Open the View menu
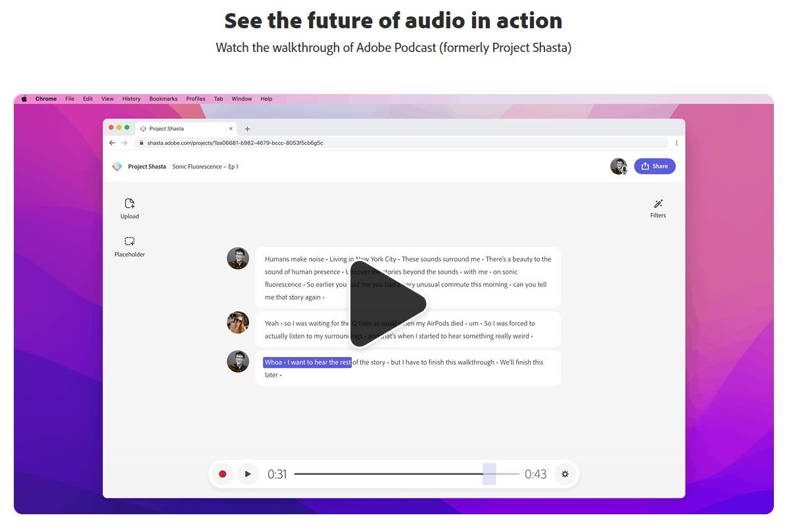789x532 pixels. (108, 99)
